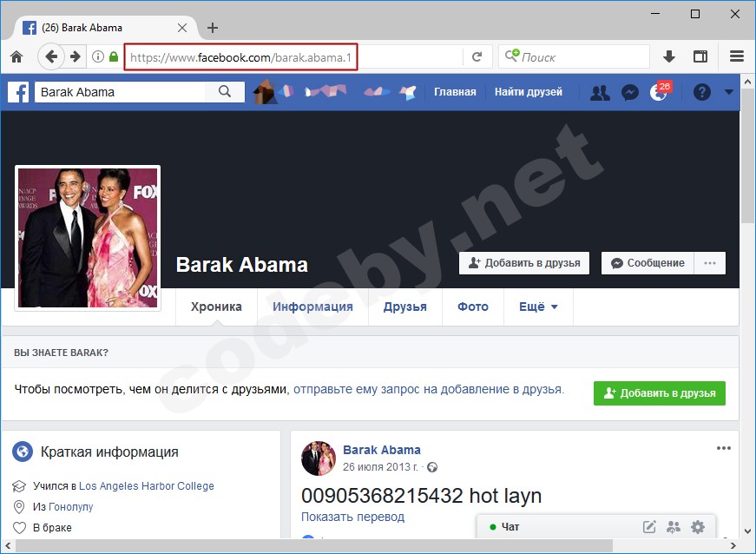Viewport: 756px width, 554px height.
Task: Select the Друзья tab
Action: (405, 307)
